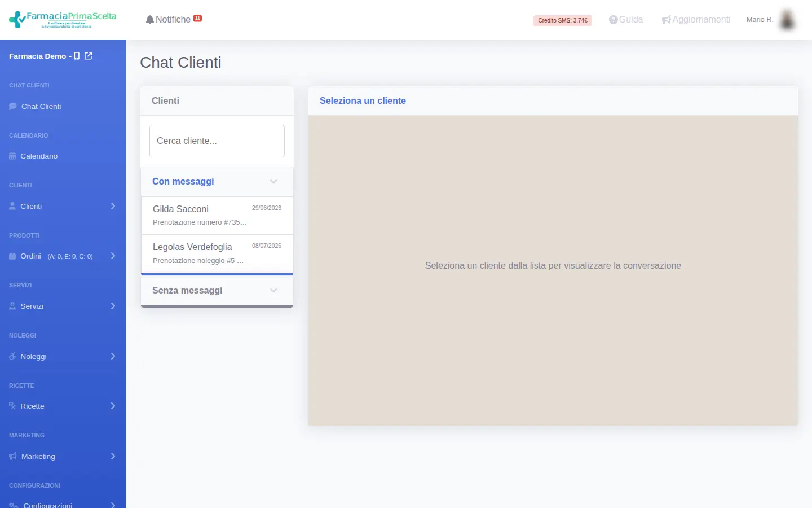Click the date 08/07/2026
This screenshot has height=508, width=812.
point(267,246)
